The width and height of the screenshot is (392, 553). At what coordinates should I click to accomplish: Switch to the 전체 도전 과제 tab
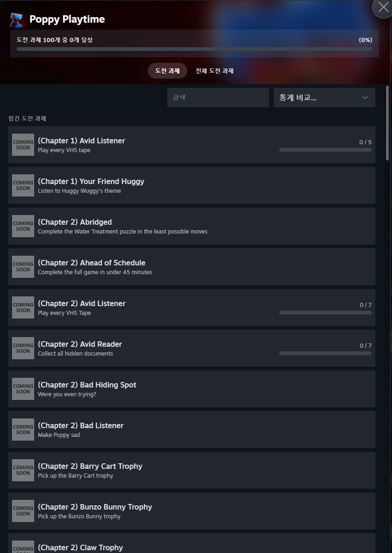point(214,71)
